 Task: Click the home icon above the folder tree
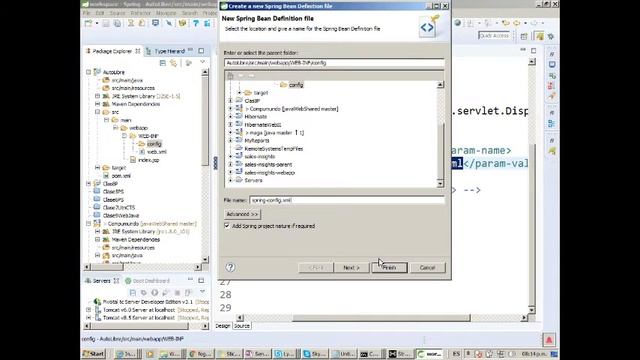[x=230, y=76]
